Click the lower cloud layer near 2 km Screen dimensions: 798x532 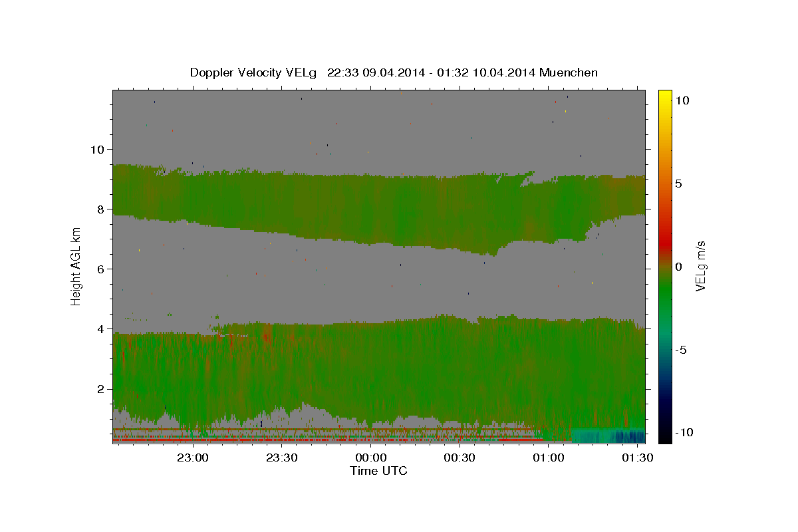379,372
